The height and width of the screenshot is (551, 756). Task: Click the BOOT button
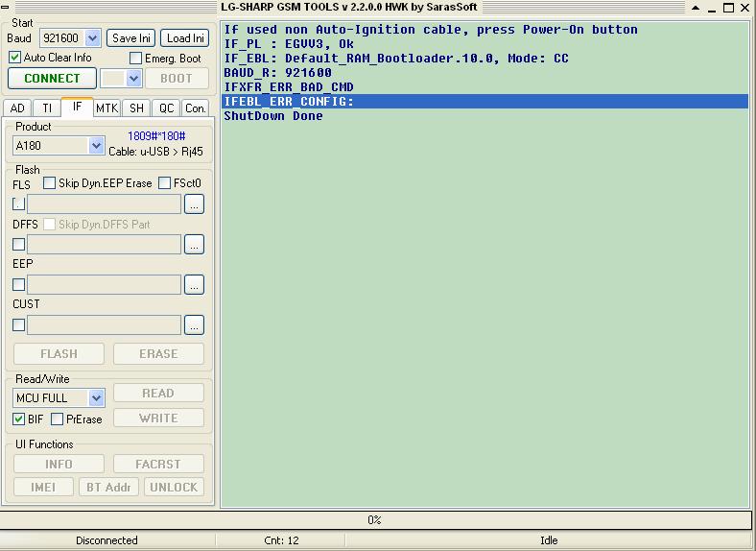(177, 78)
